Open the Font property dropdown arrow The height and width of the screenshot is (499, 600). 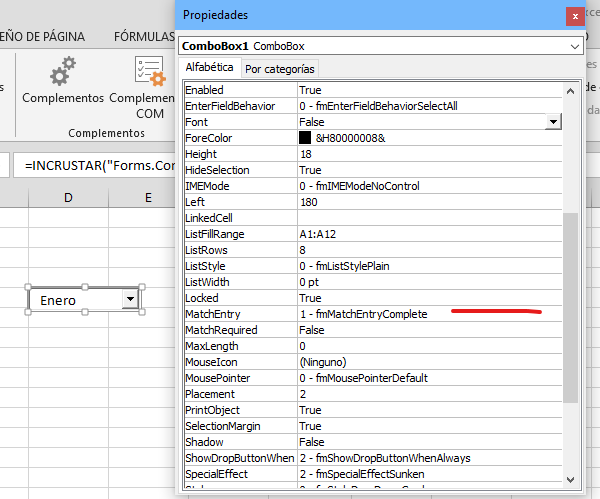[553, 122]
